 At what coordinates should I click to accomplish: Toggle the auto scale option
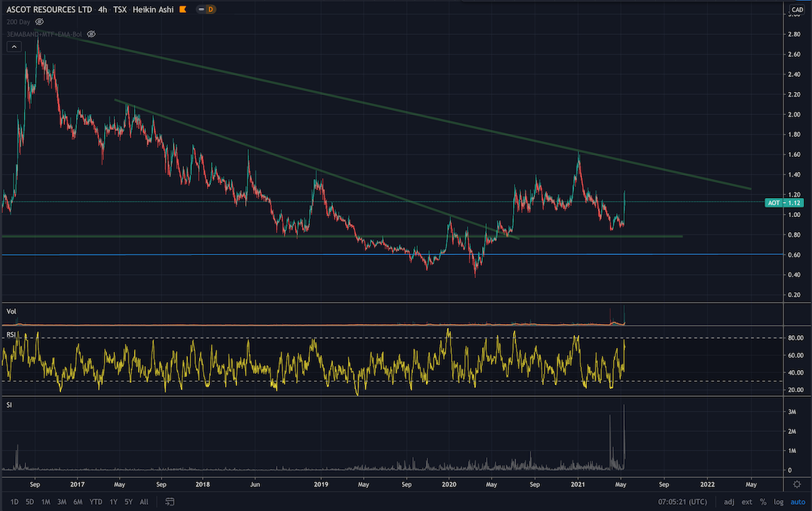click(x=795, y=501)
